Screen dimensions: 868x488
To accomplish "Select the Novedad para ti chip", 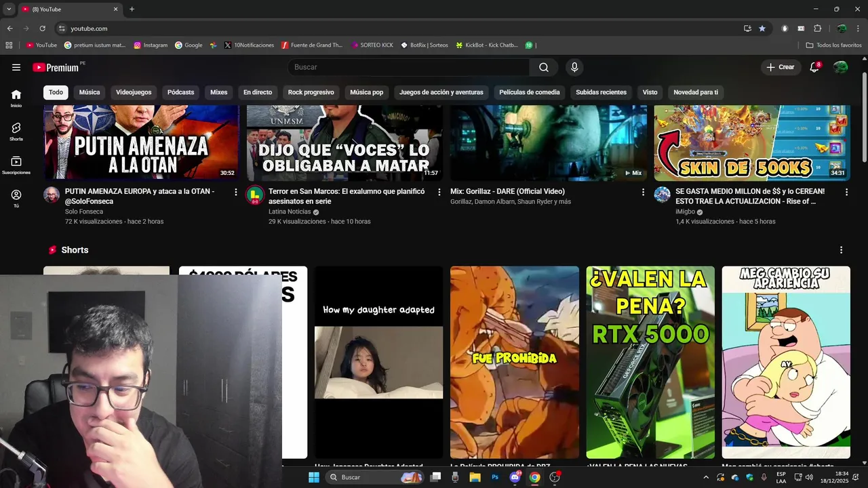I will pos(696,92).
